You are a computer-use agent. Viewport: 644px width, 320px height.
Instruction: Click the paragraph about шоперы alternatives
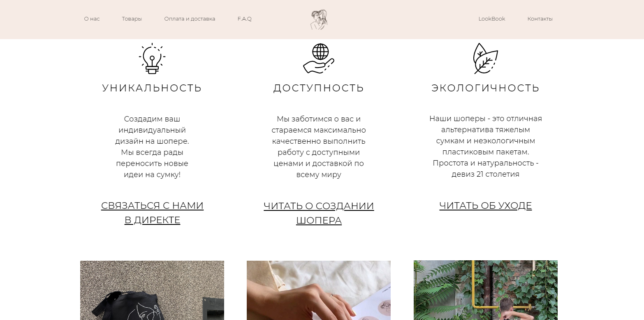coord(486,146)
